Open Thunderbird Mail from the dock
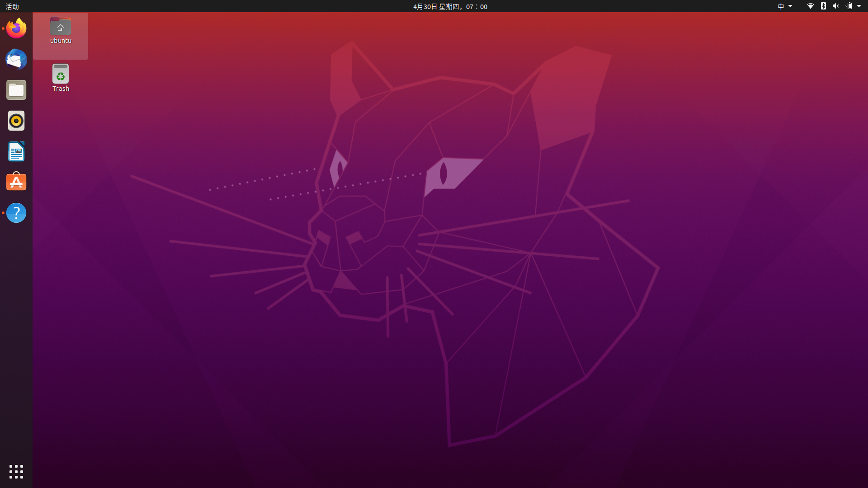 click(16, 59)
